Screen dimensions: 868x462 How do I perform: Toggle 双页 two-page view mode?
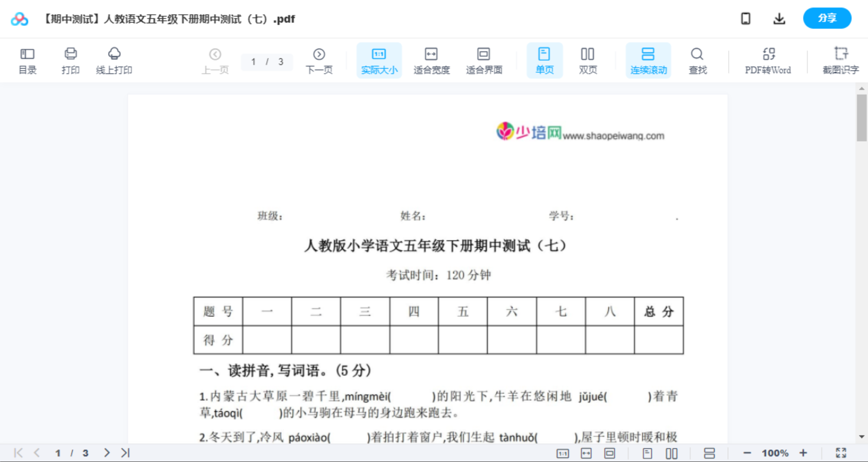(587, 60)
